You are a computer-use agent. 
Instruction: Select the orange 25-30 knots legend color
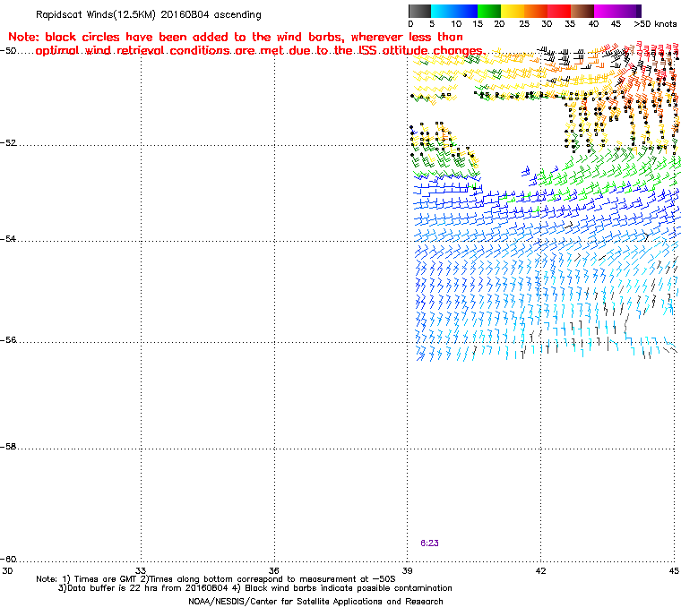536,11
